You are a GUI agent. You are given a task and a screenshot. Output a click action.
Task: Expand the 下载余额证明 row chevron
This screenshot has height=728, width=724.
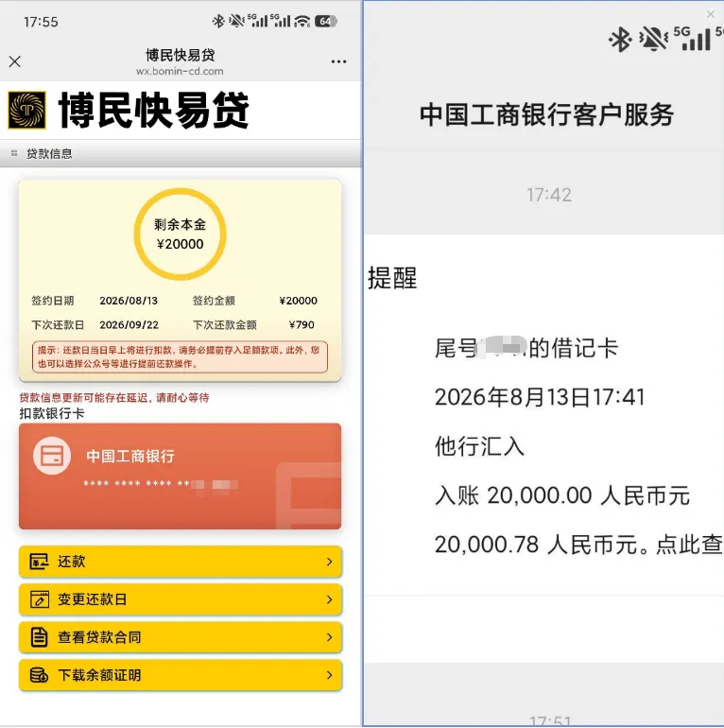(330, 675)
